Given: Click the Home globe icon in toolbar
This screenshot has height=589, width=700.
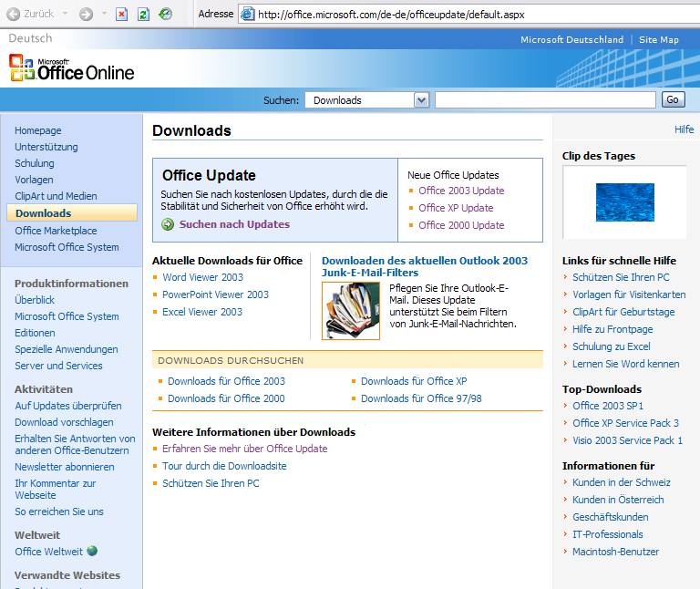Looking at the screenshot, I should coord(165,15).
